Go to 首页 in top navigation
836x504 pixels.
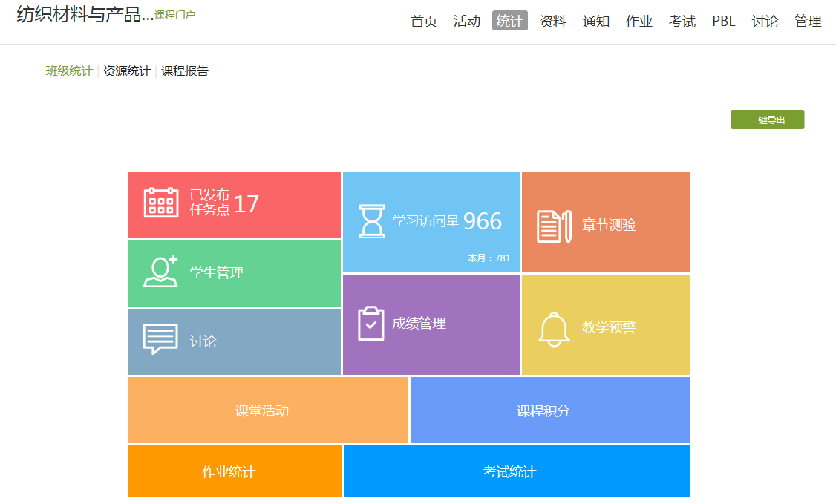[x=424, y=22]
